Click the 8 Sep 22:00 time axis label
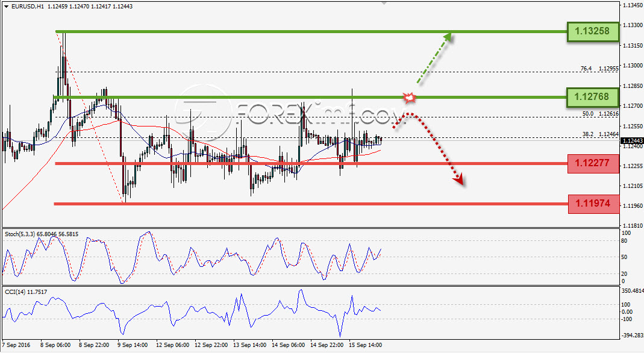The image size is (644, 353). (94, 345)
